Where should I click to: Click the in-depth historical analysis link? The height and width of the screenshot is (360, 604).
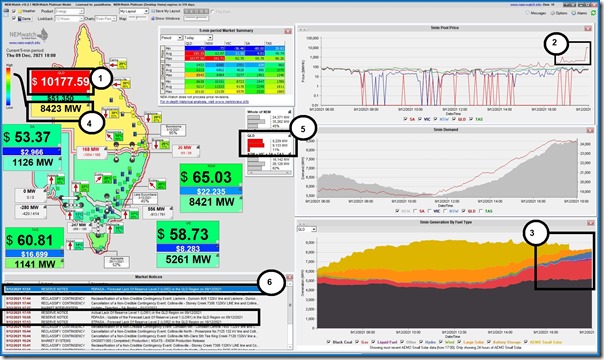[205, 102]
